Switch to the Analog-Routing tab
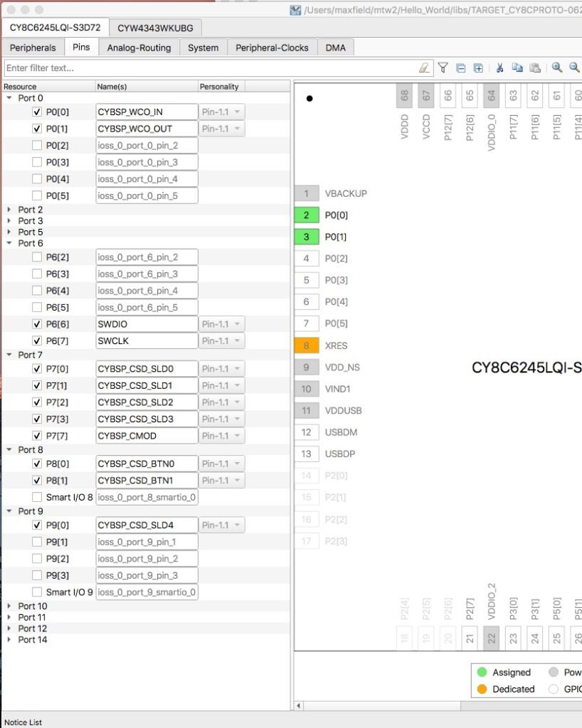The image size is (582, 728). point(139,48)
